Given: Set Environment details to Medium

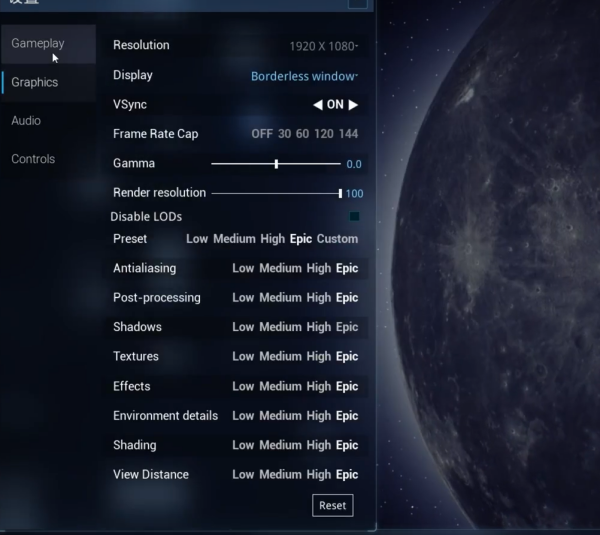Looking at the screenshot, I should click(280, 416).
